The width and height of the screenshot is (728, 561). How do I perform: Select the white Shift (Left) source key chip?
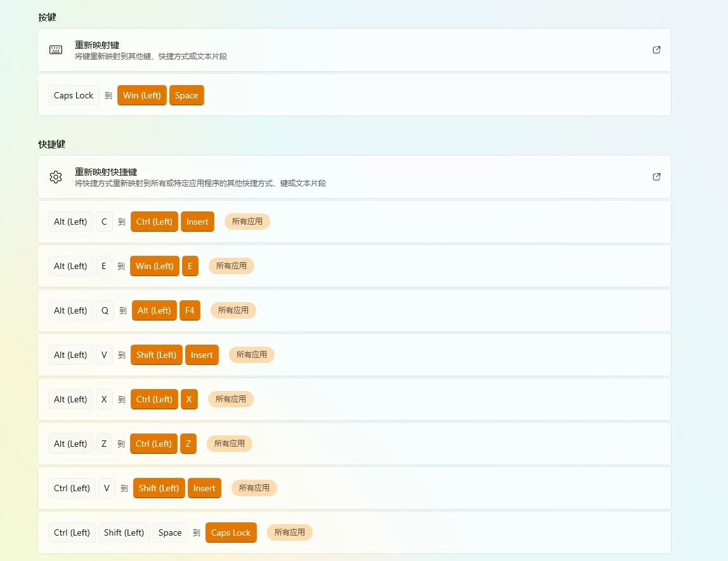tap(124, 532)
